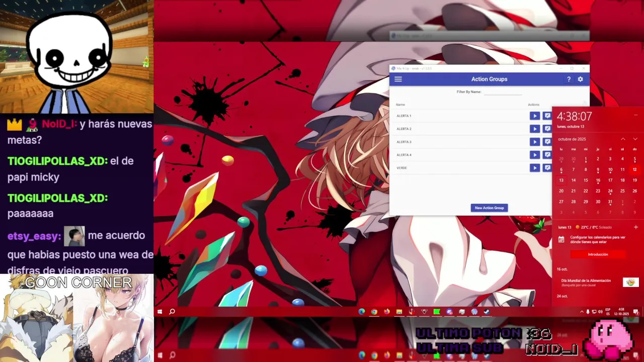
Task: Click the calendar setup icon
Action: click(561, 239)
